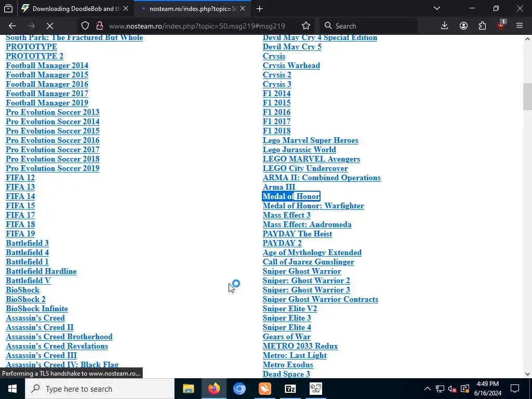532x399 pixels.
Task: Open Football Manager 2017 link
Action: (47, 94)
